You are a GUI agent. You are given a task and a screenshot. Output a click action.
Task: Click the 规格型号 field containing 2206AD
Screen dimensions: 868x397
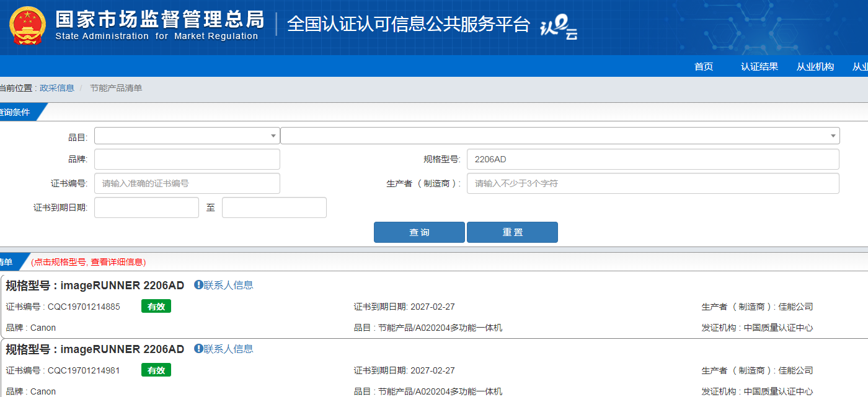pyautogui.click(x=652, y=159)
